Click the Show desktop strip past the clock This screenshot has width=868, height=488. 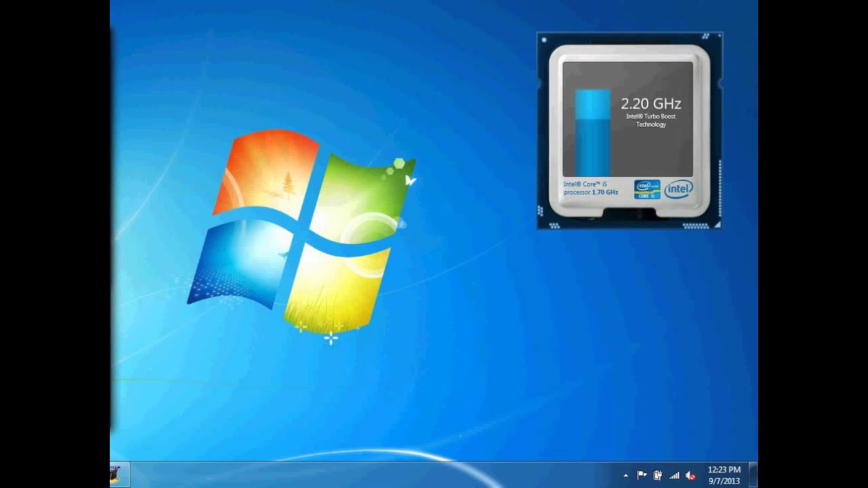point(753,474)
